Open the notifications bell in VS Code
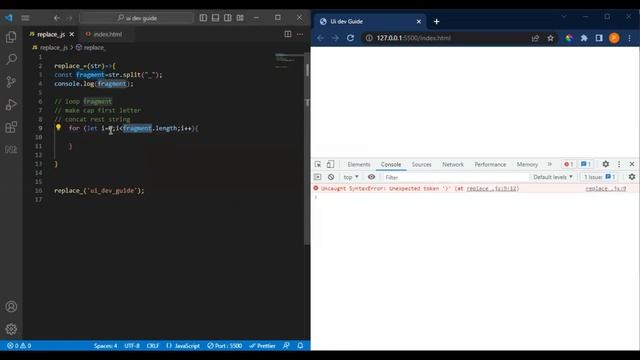Image resolution: width=640 pixels, height=360 pixels. tap(300, 346)
